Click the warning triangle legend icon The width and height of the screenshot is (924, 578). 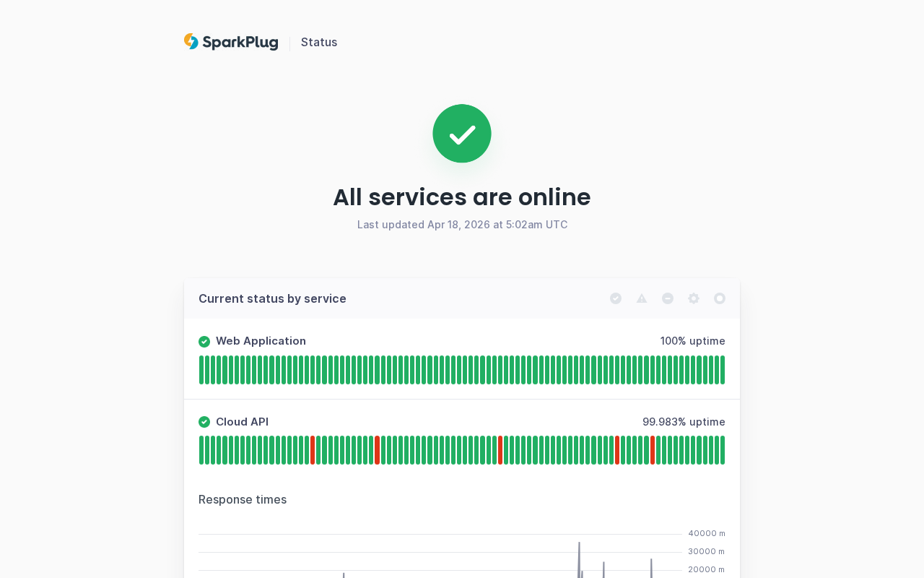click(x=642, y=298)
